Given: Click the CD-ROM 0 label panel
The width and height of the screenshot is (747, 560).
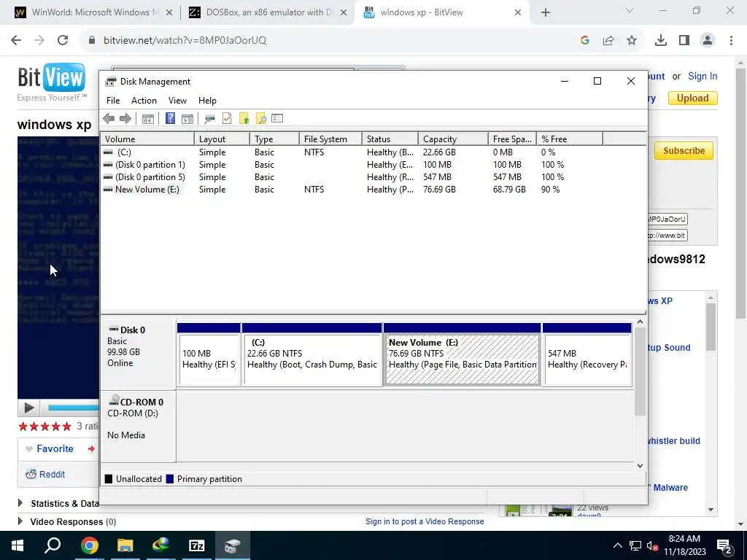Looking at the screenshot, I should click(x=138, y=426).
